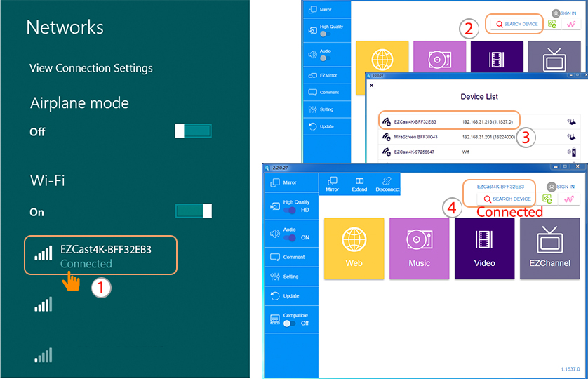Open View Connection Settings link
Viewport: 588px width, 379px height.
pyautogui.click(x=91, y=68)
